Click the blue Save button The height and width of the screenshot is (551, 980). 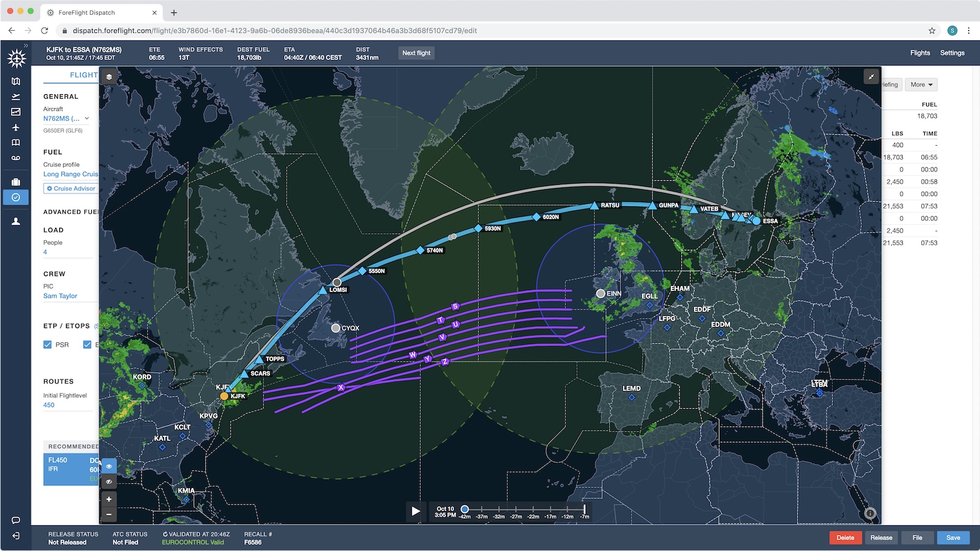pyautogui.click(x=953, y=538)
